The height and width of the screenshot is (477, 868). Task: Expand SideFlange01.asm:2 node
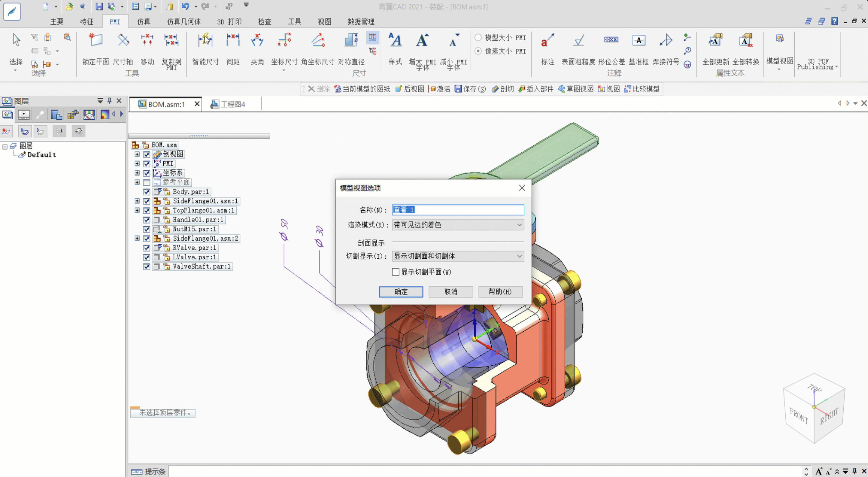click(137, 239)
